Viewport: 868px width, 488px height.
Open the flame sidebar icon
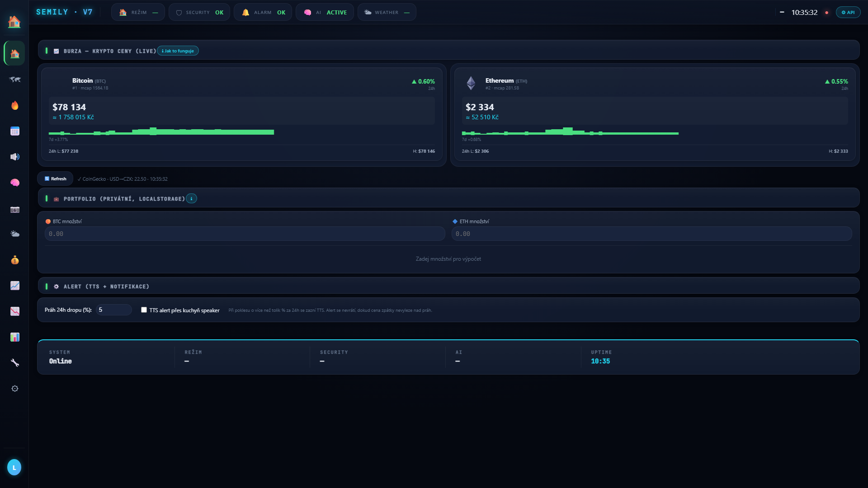(x=15, y=105)
